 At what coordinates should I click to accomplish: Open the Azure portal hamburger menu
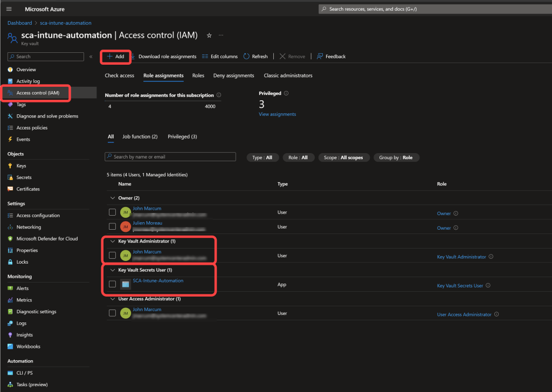tap(9, 9)
